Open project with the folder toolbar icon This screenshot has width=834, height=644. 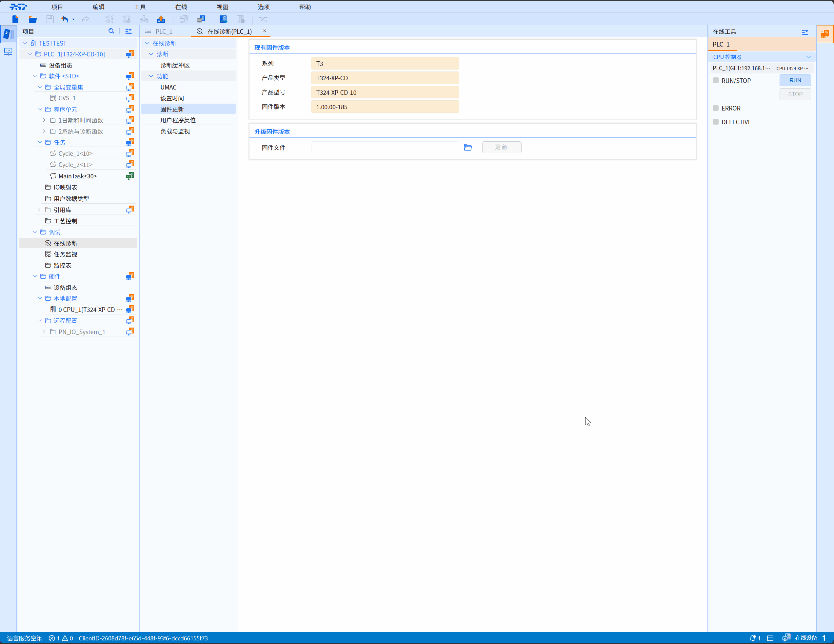point(32,19)
